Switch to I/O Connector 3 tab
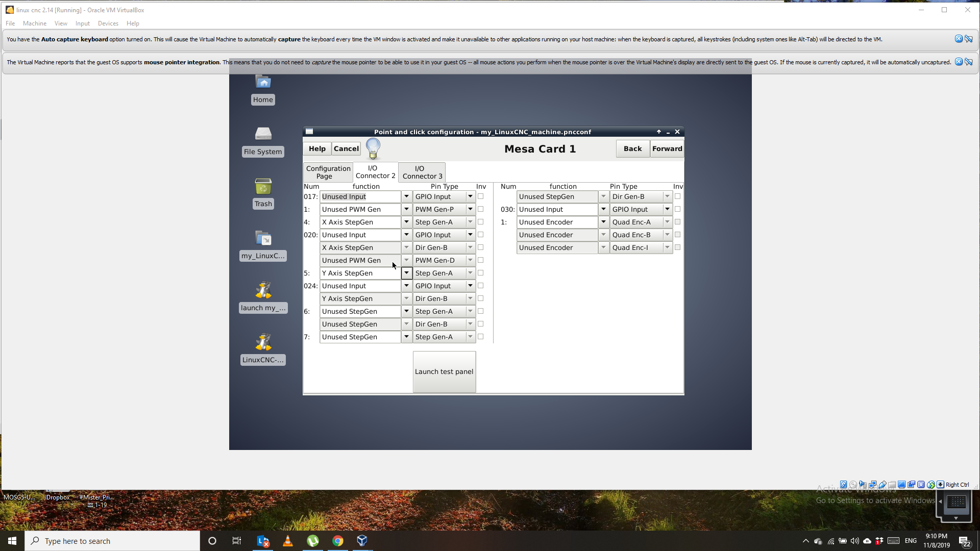The height and width of the screenshot is (551, 980). 422,172
